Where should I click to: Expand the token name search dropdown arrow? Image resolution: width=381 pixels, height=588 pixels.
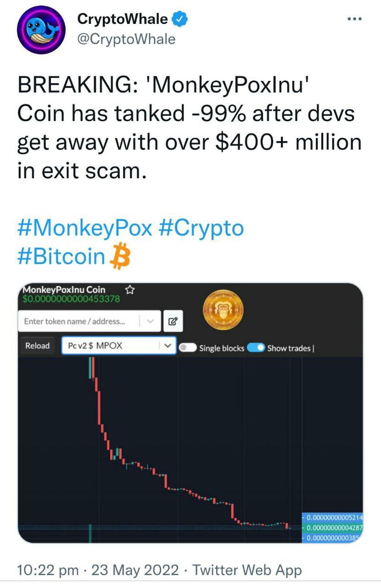tap(151, 321)
